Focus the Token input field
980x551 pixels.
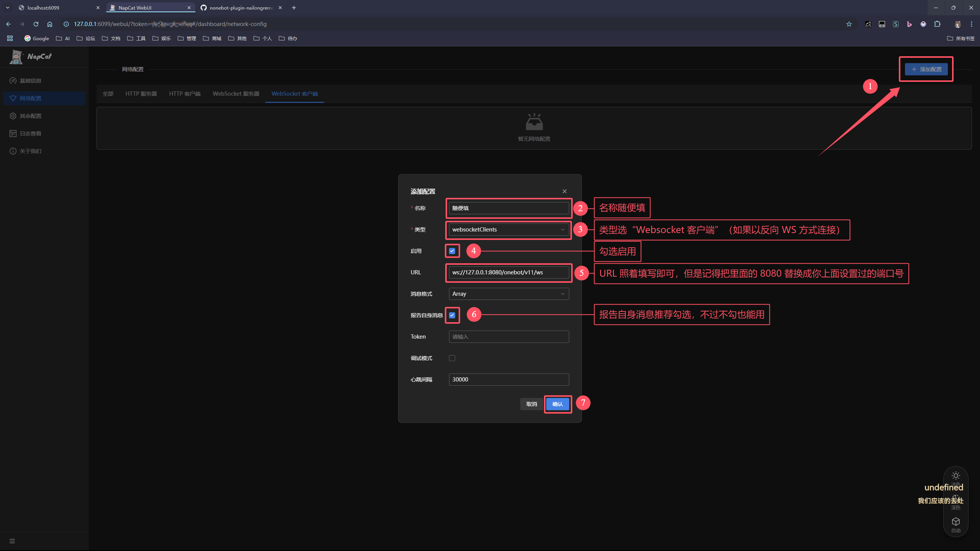click(508, 337)
